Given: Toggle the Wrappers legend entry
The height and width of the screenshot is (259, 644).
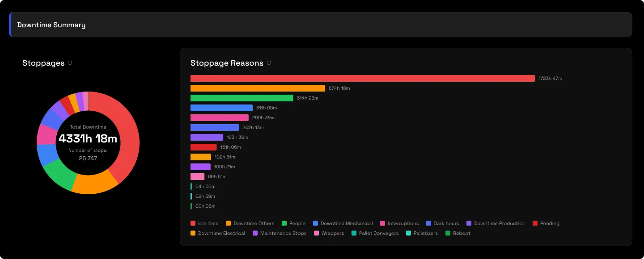Looking at the screenshot, I should (x=329, y=233).
